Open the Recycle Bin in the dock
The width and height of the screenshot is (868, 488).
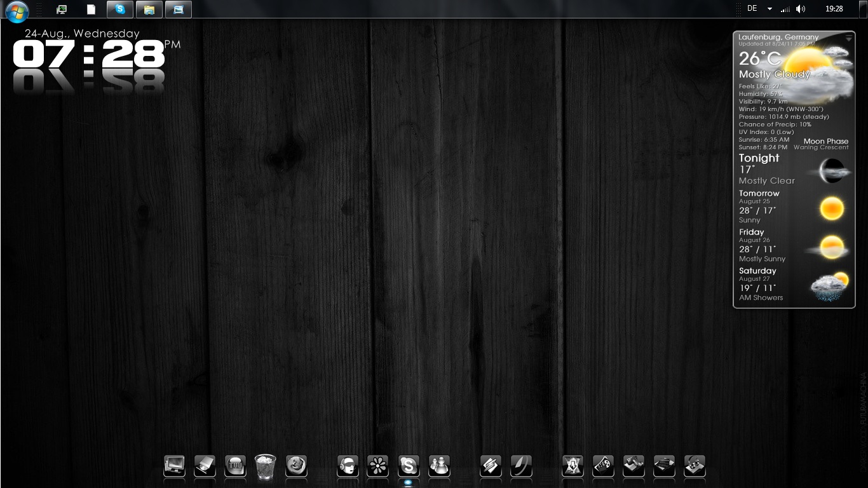(265, 466)
